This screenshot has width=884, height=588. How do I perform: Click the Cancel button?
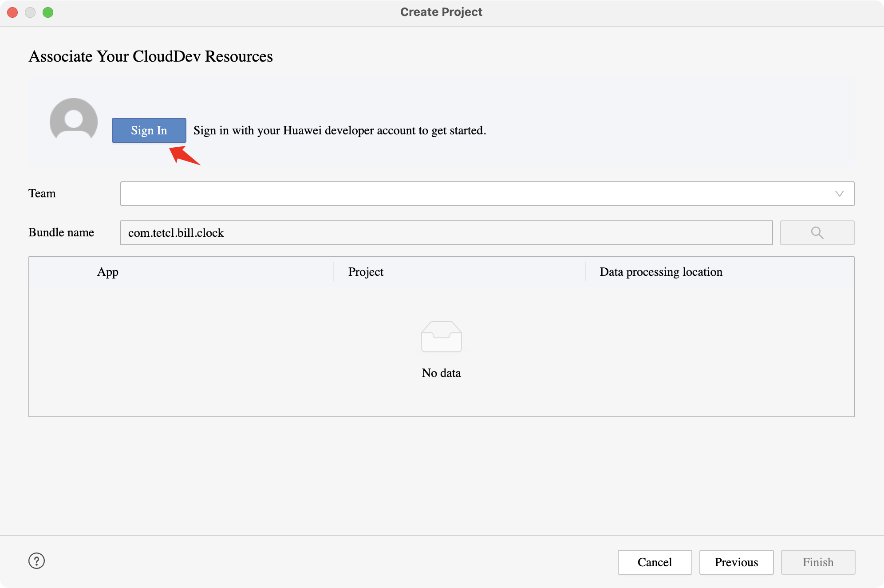pyautogui.click(x=655, y=562)
